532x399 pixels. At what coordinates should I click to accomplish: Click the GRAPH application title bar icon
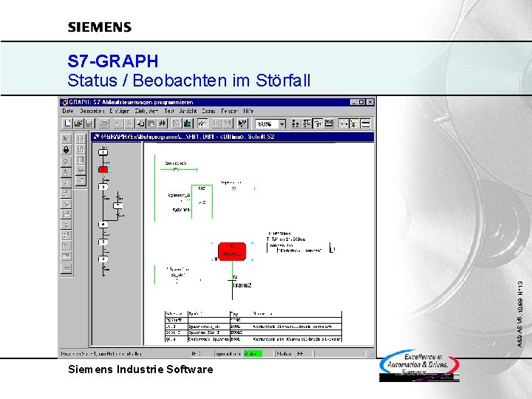tap(64, 102)
